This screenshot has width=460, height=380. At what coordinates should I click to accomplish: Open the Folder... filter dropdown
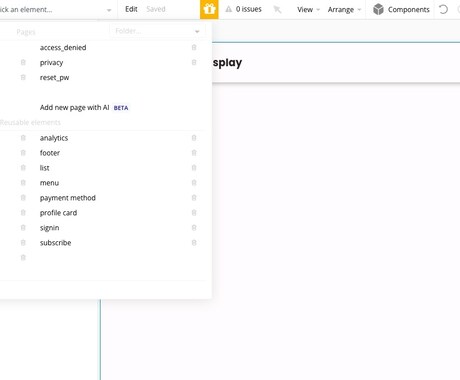tap(157, 31)
